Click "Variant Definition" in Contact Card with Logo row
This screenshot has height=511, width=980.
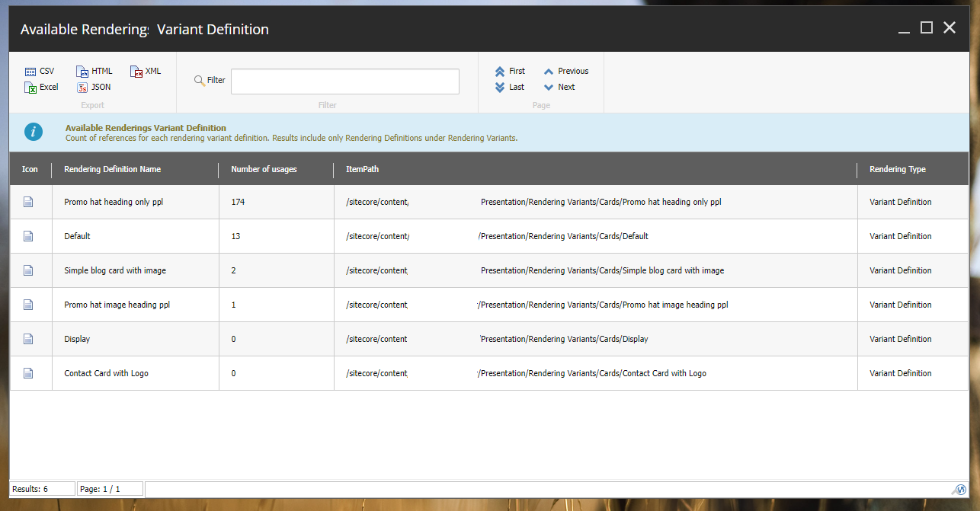tap(900, 373)
